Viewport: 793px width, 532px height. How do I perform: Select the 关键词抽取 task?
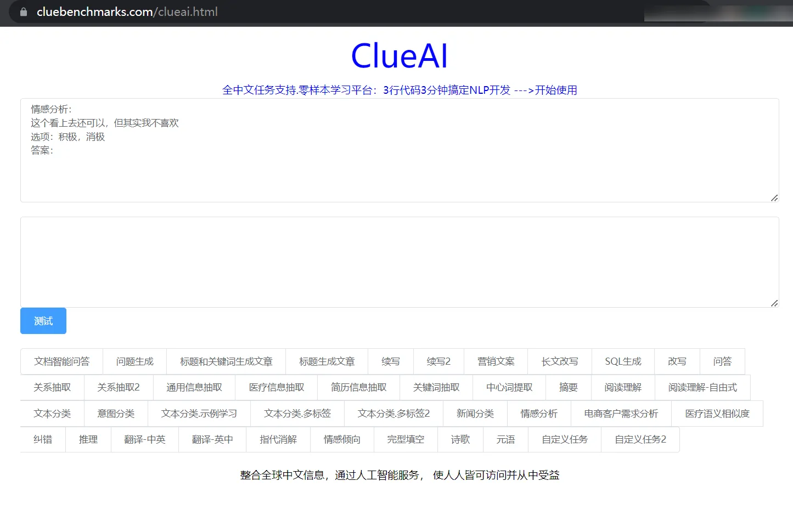436,387
